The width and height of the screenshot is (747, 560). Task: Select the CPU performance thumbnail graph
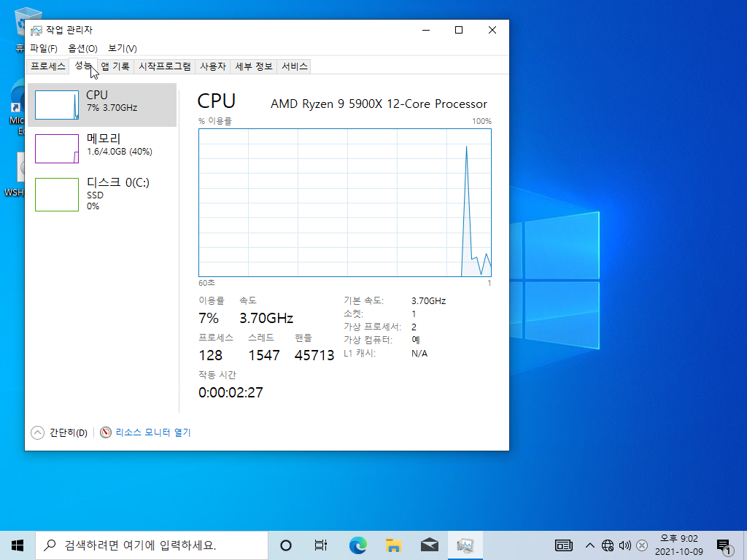(x=57, y=105)
